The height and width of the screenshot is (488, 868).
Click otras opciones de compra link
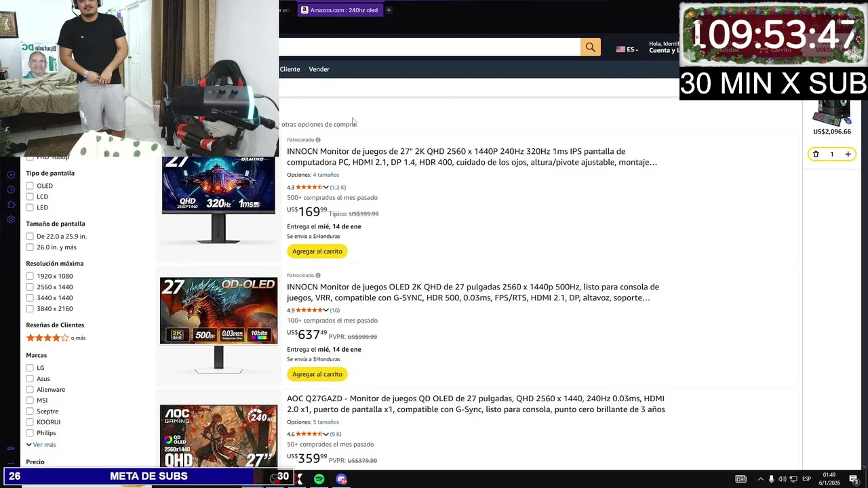coord(318,125)
